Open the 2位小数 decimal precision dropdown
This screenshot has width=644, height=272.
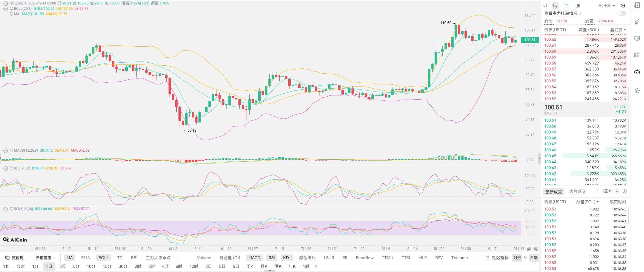tap(606, 6)
